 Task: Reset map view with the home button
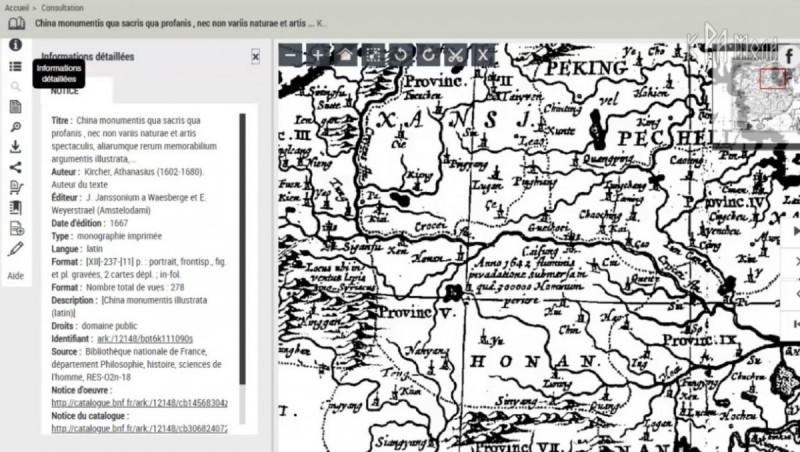345,56
